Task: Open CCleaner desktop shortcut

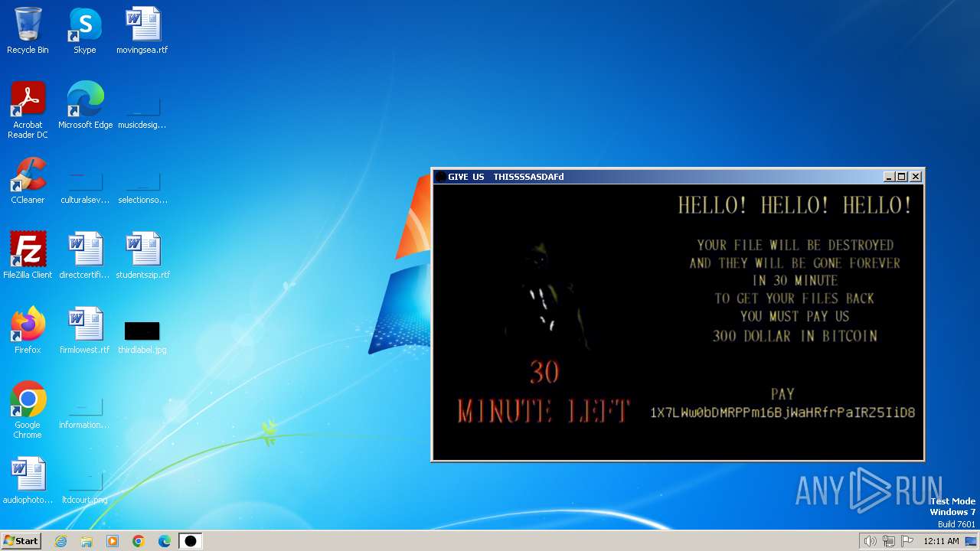Action: (28, 181)
